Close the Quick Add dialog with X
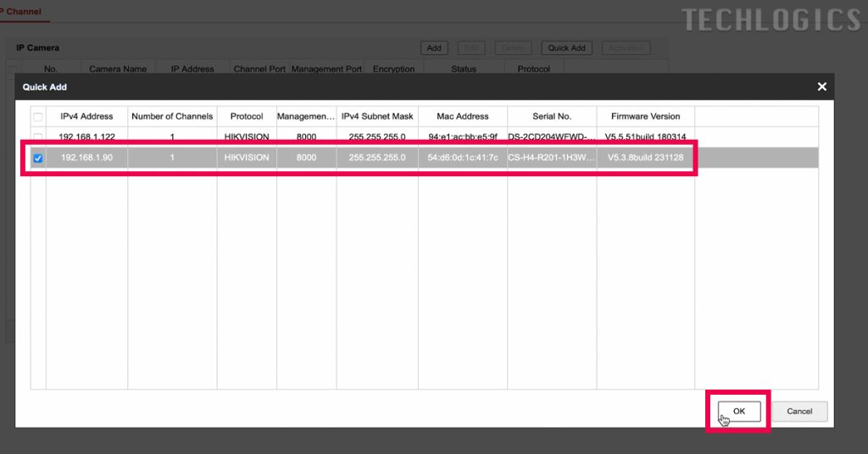This screenshot has width=868, height=454. tap(821, 87)
